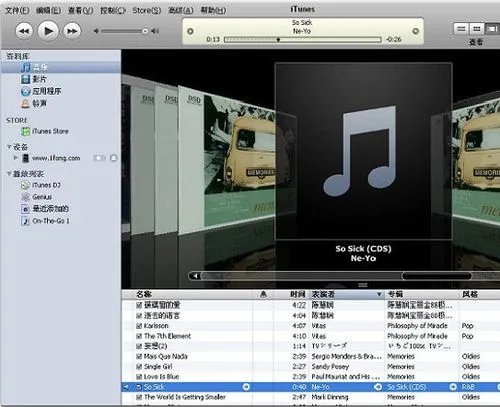Adjust the volume slider knob

coord(145,31)
